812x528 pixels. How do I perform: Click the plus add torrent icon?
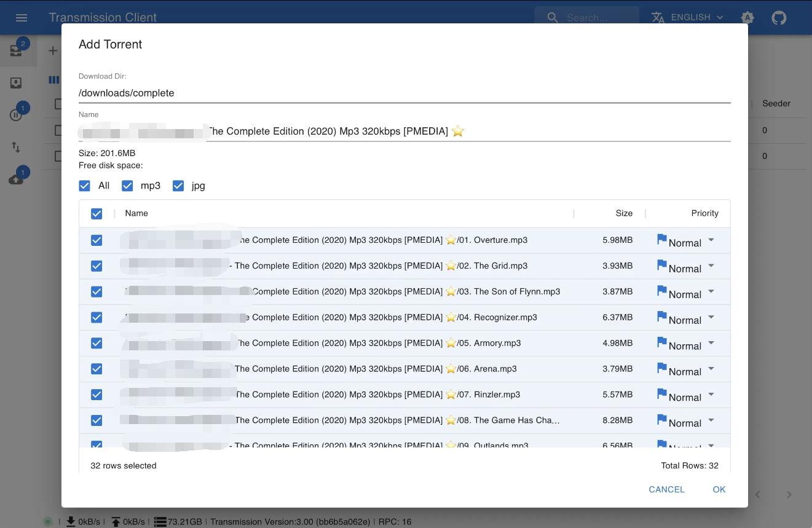click(53, 50)
